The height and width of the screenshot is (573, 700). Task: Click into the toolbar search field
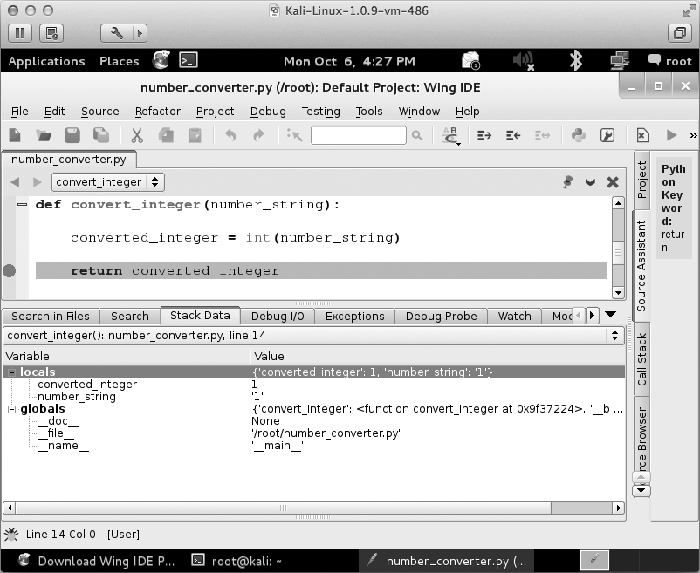pos(357,135)
